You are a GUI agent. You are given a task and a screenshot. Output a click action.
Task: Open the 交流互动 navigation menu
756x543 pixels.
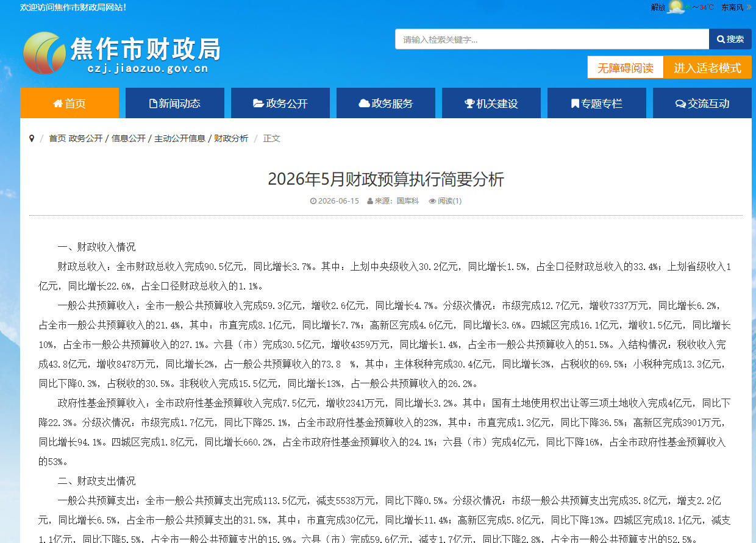click(x=702, y=103)
